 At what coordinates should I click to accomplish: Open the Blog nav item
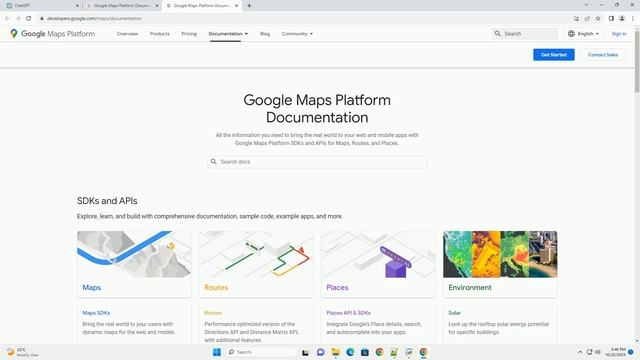tap(265, 34)
